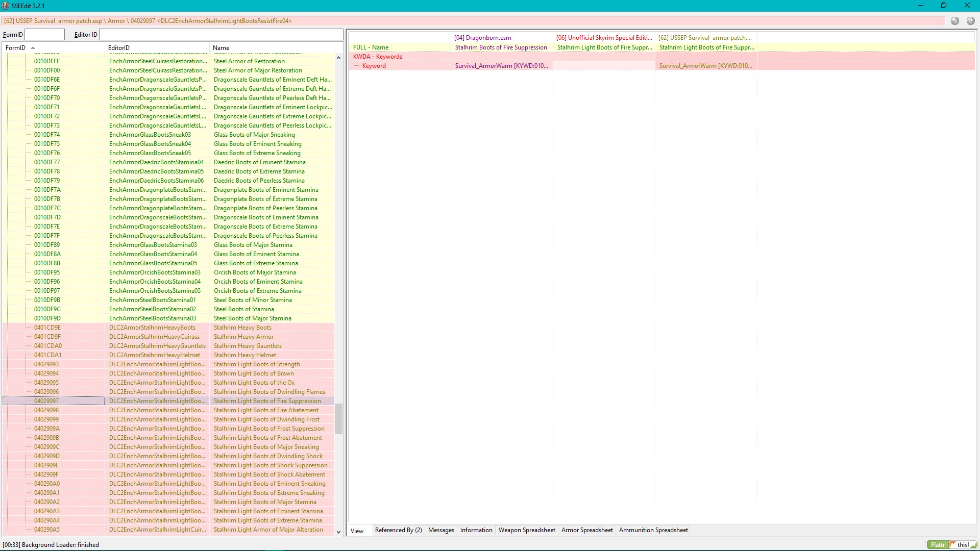Switch to the Messages tab

(441, 530)
